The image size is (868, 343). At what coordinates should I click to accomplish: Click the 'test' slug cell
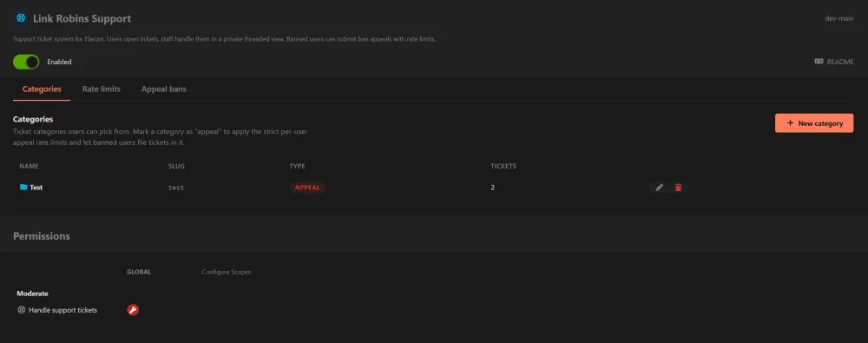176,188
